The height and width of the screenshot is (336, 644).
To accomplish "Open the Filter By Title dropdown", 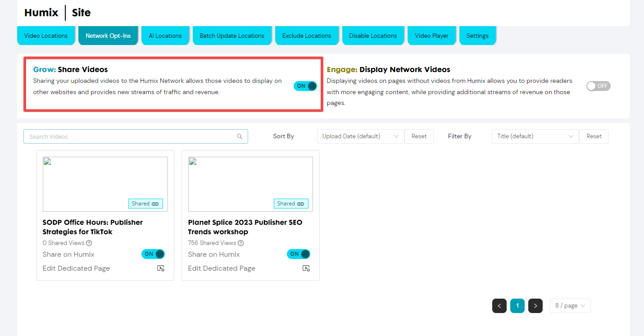I will pos(535,136).
